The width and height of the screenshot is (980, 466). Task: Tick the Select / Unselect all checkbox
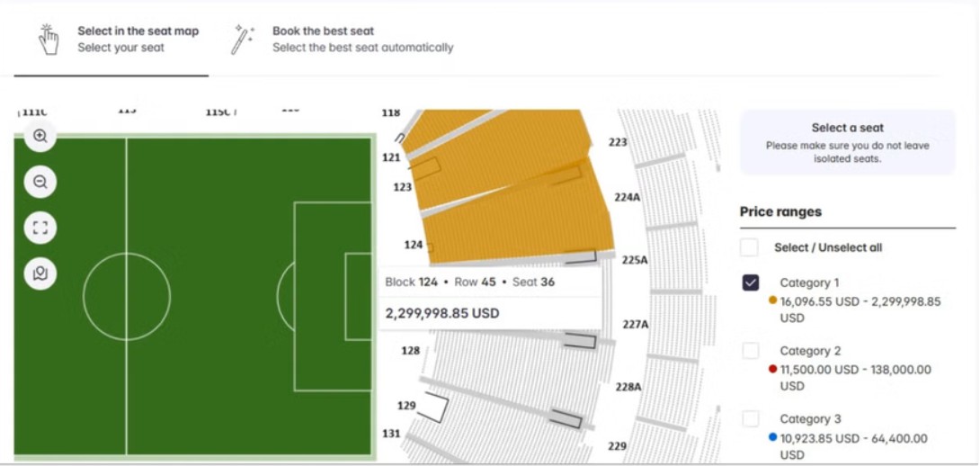[x=749, y=247]
